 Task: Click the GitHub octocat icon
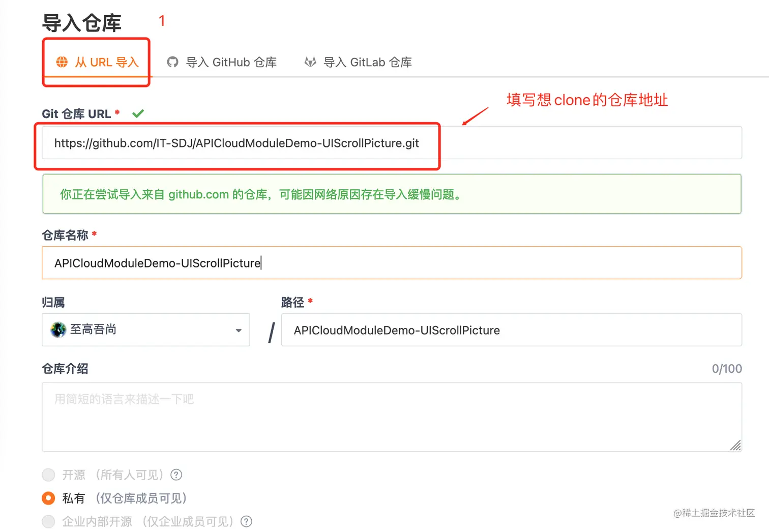pos(173,62)
